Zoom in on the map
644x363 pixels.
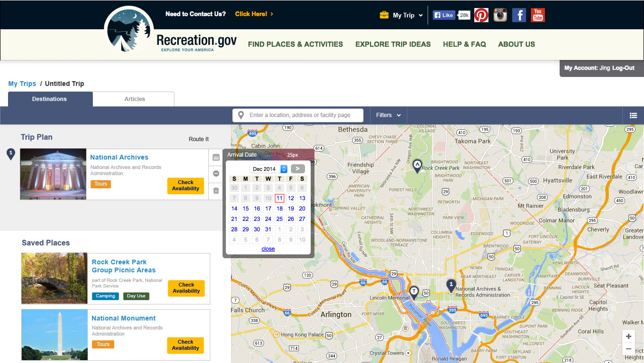point(628,337)
